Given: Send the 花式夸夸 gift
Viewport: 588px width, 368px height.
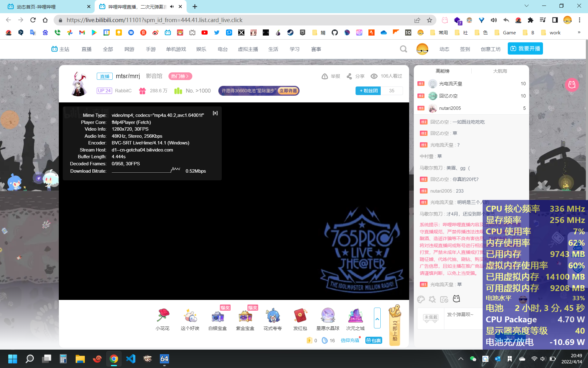Looking at the screenshot, I should [x=273, y=320].
